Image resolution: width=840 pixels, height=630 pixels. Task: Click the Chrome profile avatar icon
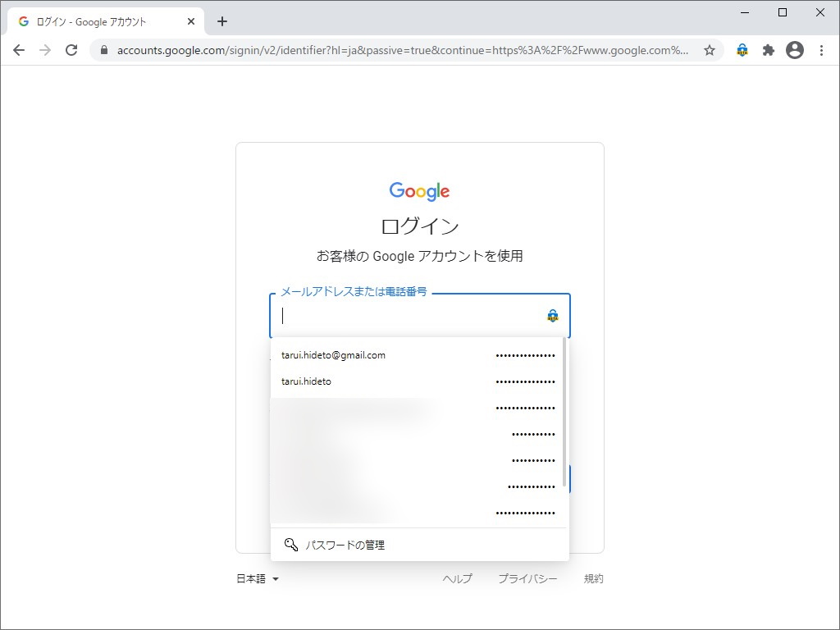pyautogui.click(x=795, y=50)
